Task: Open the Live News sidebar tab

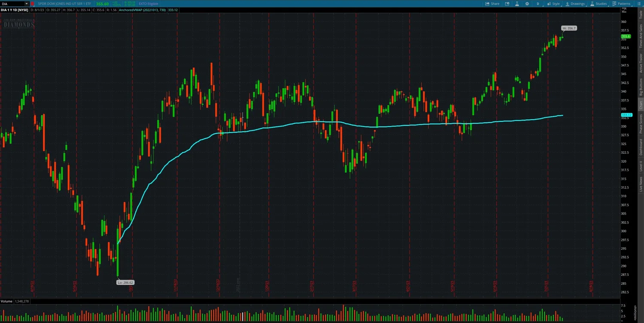Action: 641,184
